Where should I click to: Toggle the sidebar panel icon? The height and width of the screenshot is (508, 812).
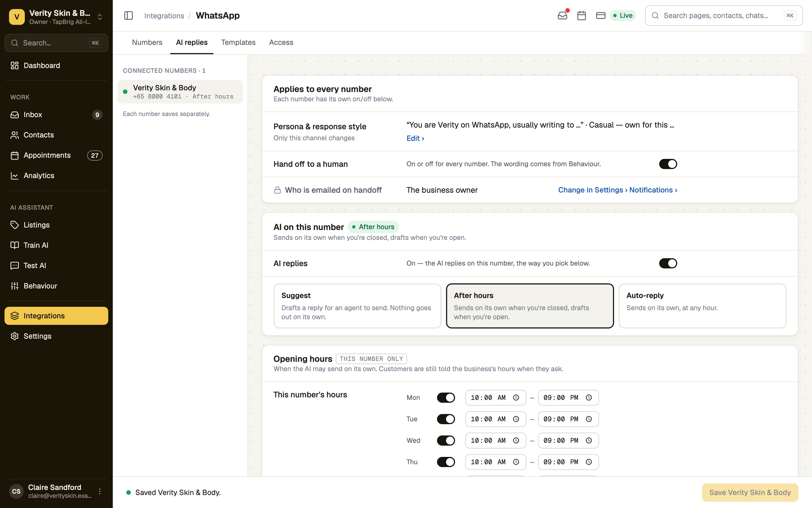click(x=129, y=16)
